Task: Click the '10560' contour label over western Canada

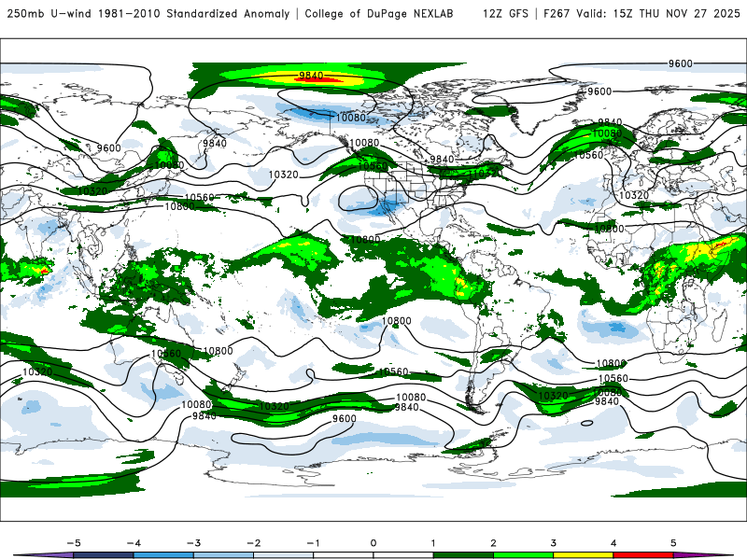Action: (x=373, y=166)
